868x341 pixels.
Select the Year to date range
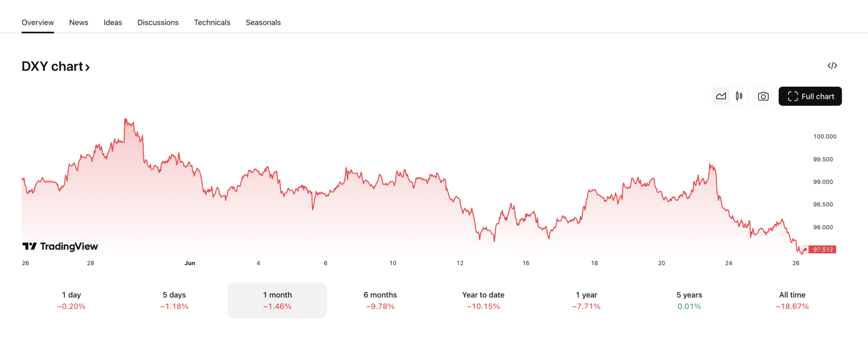point(483,300)
